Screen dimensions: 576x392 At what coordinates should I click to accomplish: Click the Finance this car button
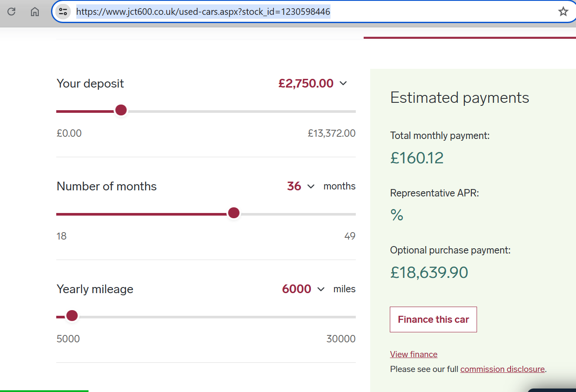[433, 319]
